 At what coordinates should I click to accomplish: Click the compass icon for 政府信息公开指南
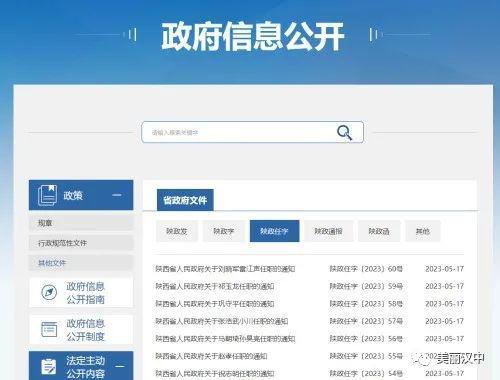49,292
